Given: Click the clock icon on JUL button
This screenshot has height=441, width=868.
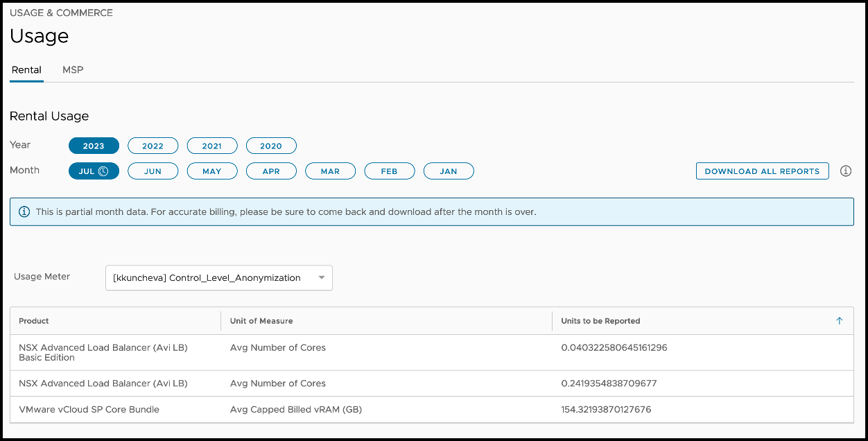Looking at the screenshot, I should pyautogui.click(x=103, y=171).
